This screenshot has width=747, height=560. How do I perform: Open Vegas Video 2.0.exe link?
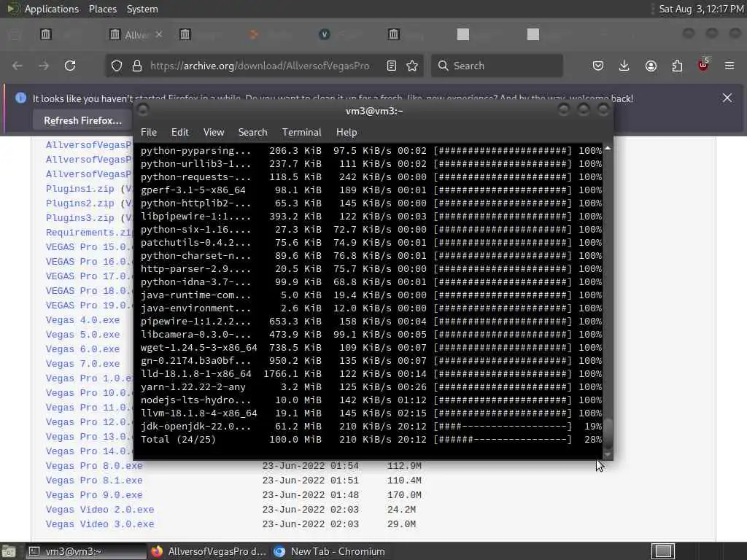pyautogui.click(x=100, y=510)
